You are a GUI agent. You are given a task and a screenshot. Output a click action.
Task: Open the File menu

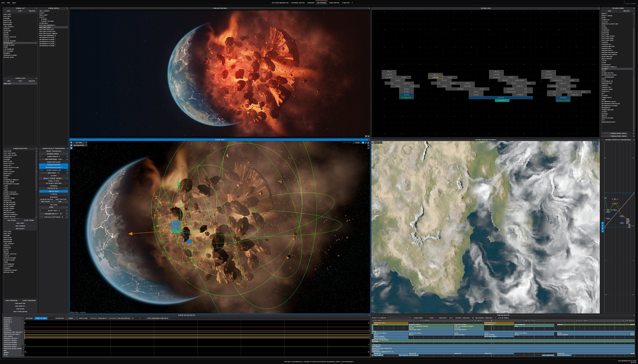click(x=3, y=3)
